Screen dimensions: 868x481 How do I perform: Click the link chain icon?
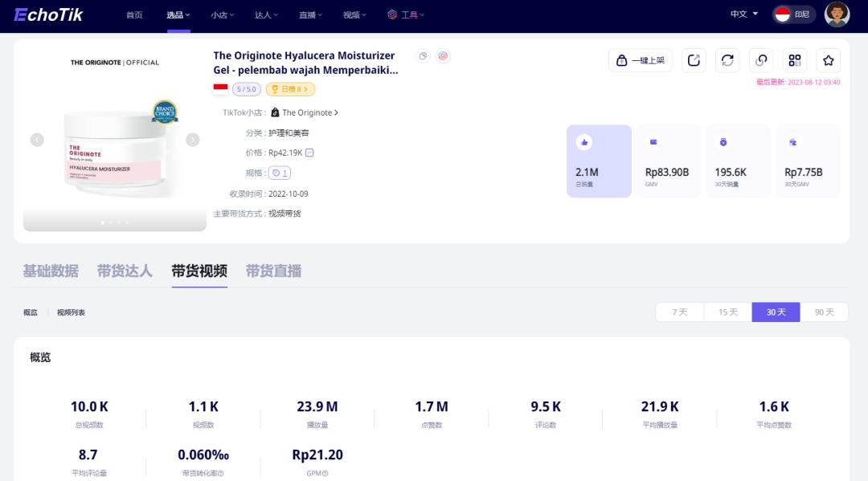coord(761,60)
